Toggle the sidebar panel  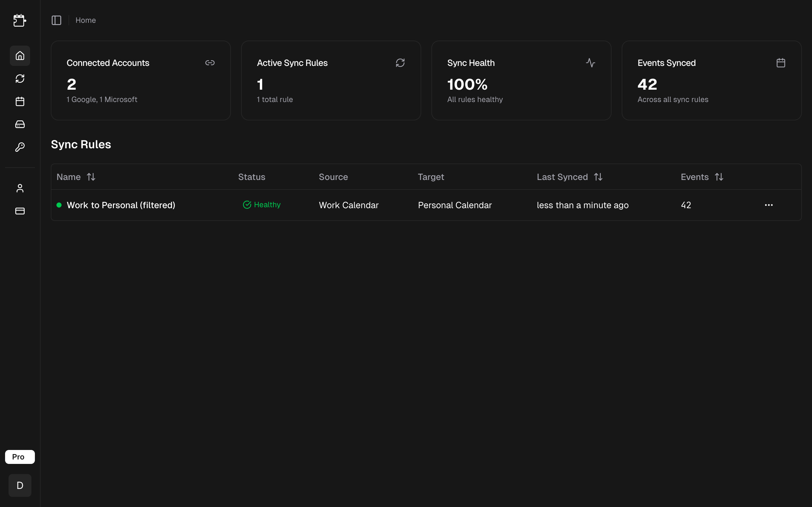[x=56, y=21]
